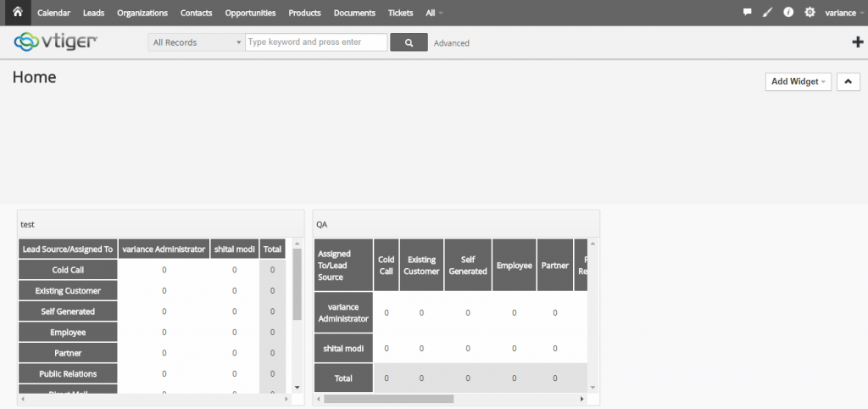Select shital modi column header in test
868x409 pixels.
[x=234, y=249]
